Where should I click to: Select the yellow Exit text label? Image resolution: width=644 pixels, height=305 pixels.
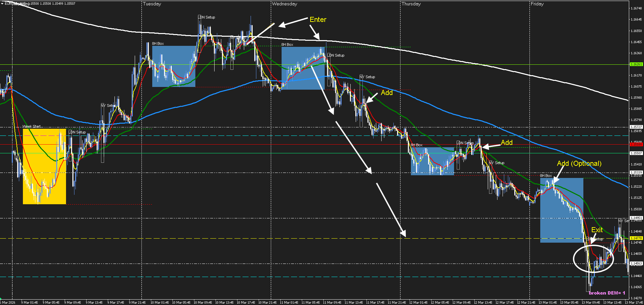[x=597, y=230]
